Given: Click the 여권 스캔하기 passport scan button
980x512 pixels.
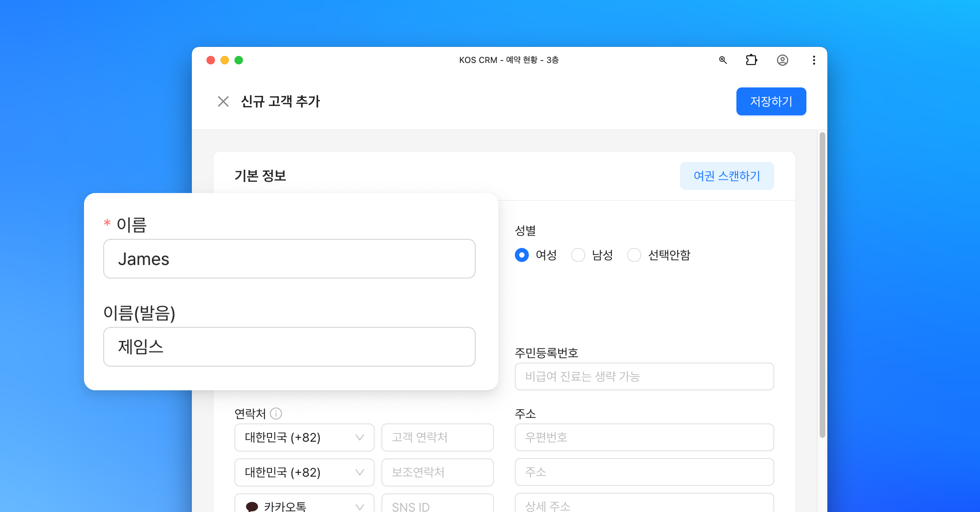Looking at the screenshot, I should coord(727,176).
